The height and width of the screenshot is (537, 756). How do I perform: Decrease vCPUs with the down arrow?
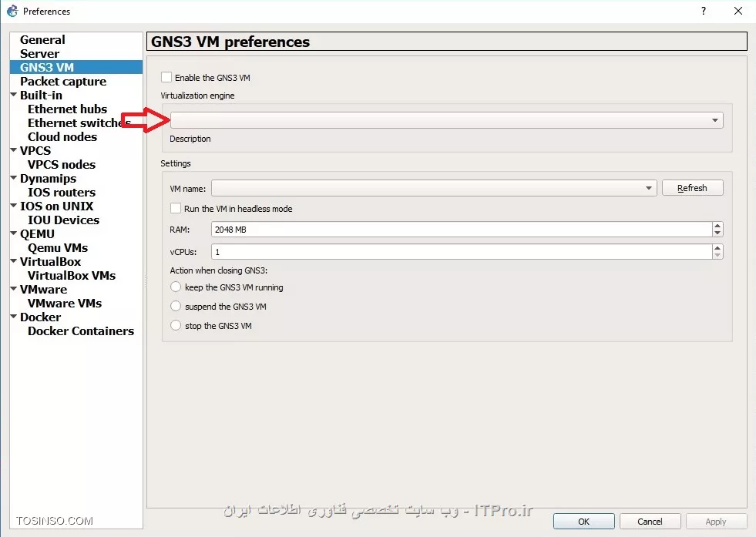pyautogui.click(x=717, y=255)
